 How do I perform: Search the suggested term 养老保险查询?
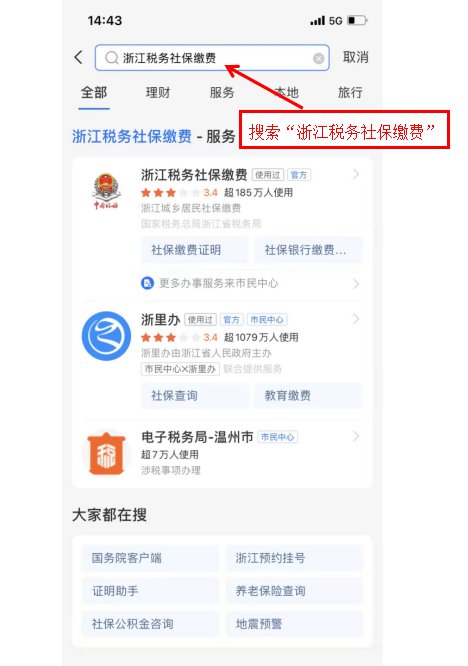(x=294, y=591)
